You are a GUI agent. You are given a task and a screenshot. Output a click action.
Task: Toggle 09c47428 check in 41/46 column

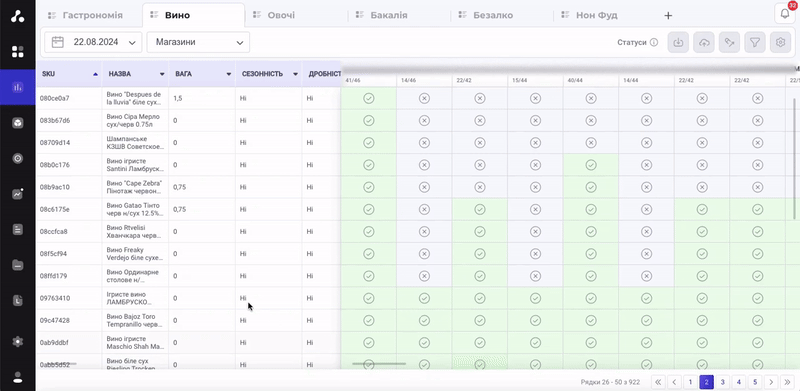[x=368, y=321]
